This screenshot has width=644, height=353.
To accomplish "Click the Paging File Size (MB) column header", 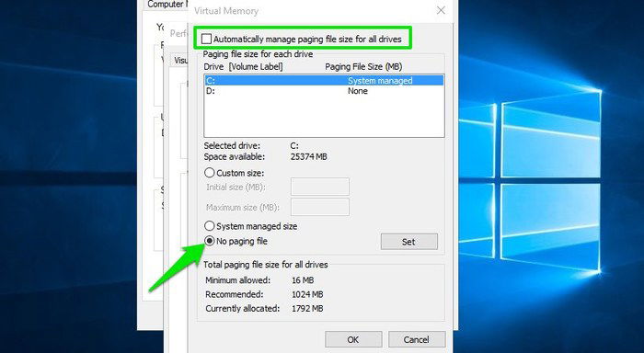I will click(x=363, y=66).
